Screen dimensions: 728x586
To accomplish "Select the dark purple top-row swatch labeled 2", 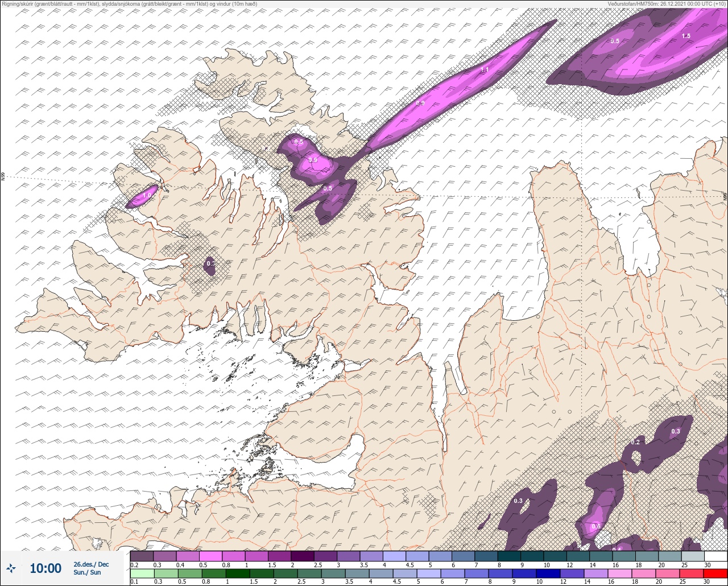I will point(303,556).
